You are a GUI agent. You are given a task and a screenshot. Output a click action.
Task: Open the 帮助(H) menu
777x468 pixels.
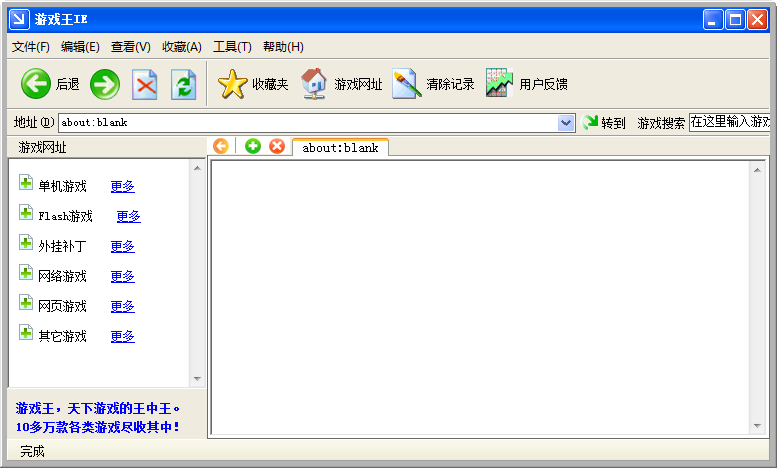[x=283, y=47]
